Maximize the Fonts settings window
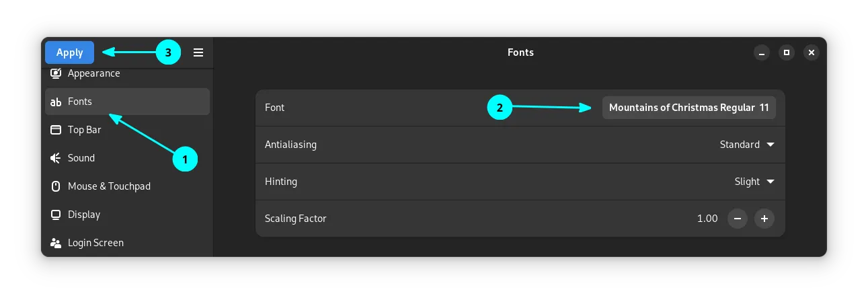This screenshot has height=302, width=868. (787, 52)
